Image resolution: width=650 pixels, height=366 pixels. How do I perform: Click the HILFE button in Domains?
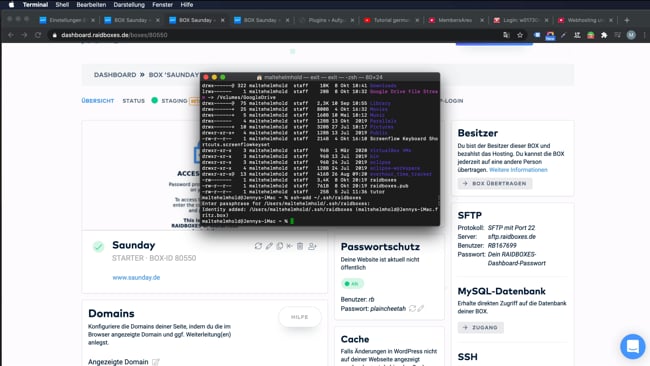299,317
